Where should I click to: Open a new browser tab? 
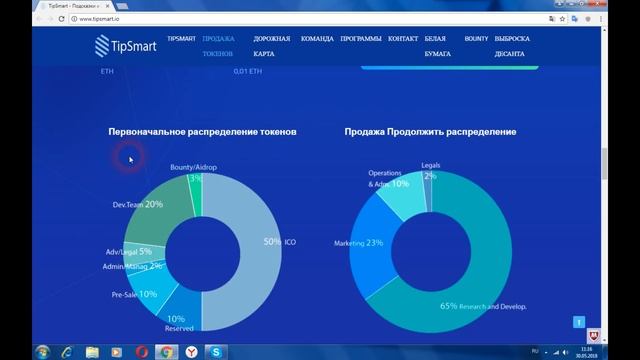(x=122, y=6)
